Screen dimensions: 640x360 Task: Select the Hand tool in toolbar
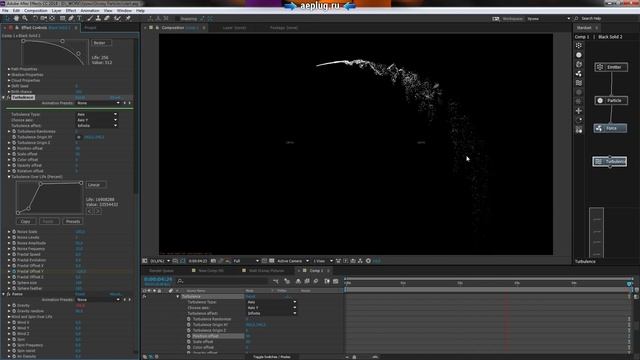click(x=16, y=18)
